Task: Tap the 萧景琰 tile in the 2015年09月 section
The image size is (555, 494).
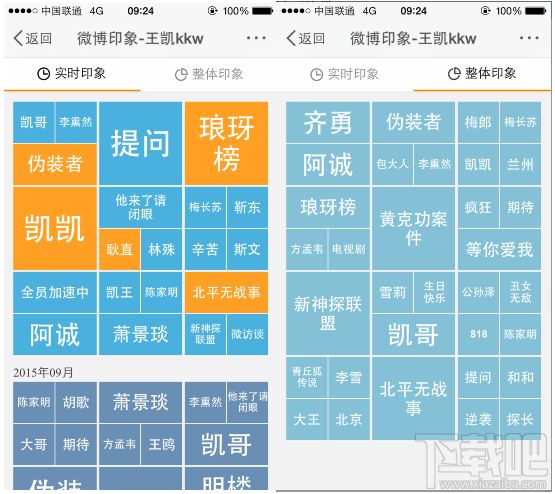Action: [x=141, y=402]
